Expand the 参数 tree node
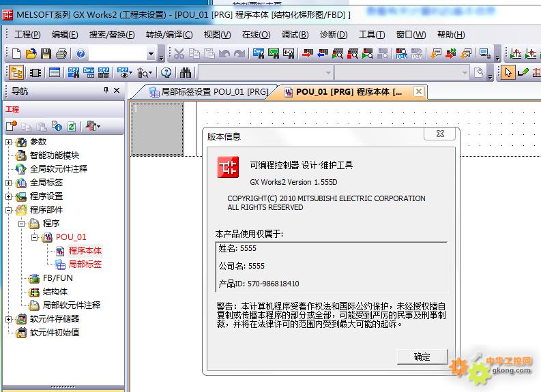 (x=9, y=142)
